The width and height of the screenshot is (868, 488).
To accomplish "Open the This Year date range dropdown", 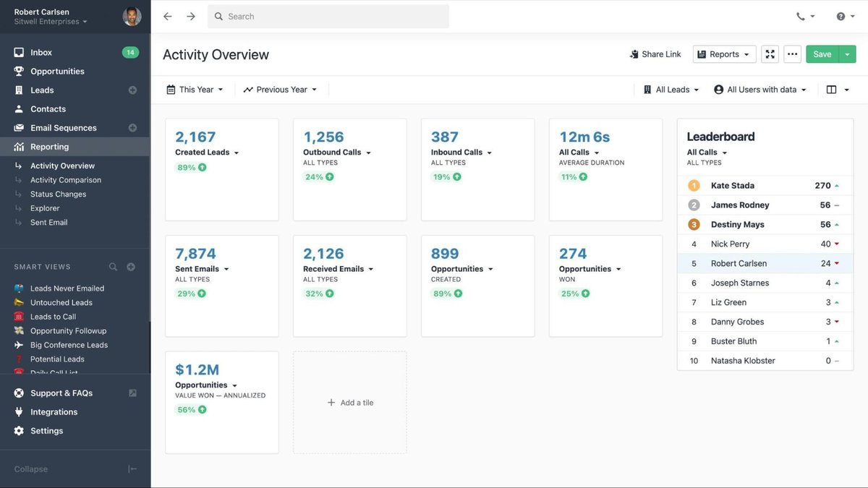I will pos(195,90).
